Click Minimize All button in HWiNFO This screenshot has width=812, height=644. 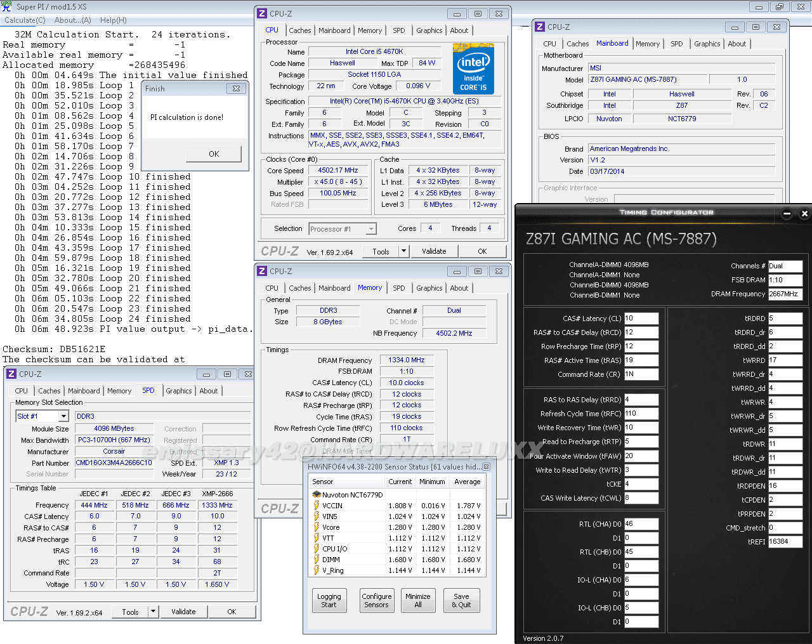(x=418, y=600)
